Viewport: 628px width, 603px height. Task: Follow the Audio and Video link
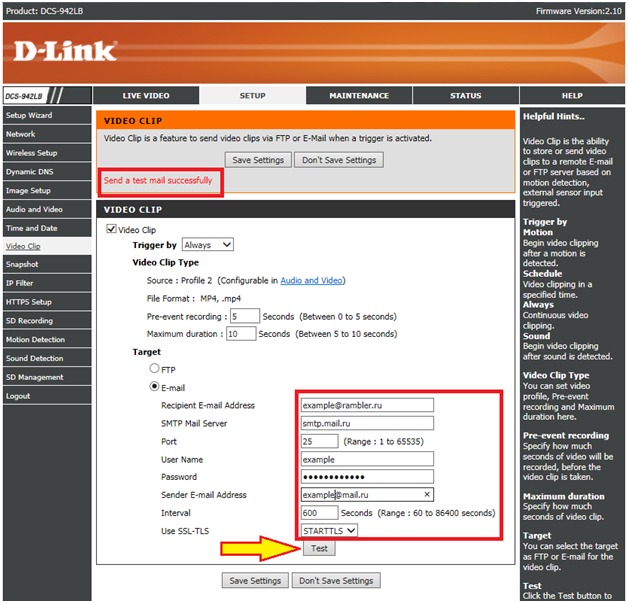click(x=312, y=281)
